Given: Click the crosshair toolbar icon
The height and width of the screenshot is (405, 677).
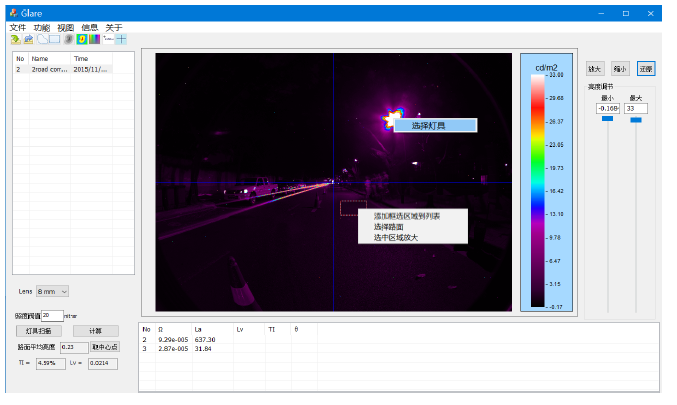Looking at the screenshot, I should [x=121, y=39].
